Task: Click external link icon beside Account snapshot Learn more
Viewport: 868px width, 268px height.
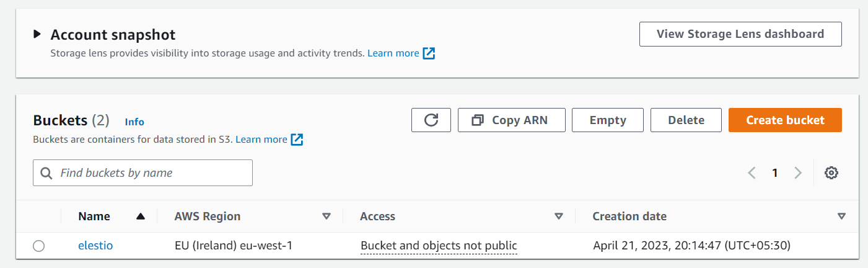Action: click(429, 53)
